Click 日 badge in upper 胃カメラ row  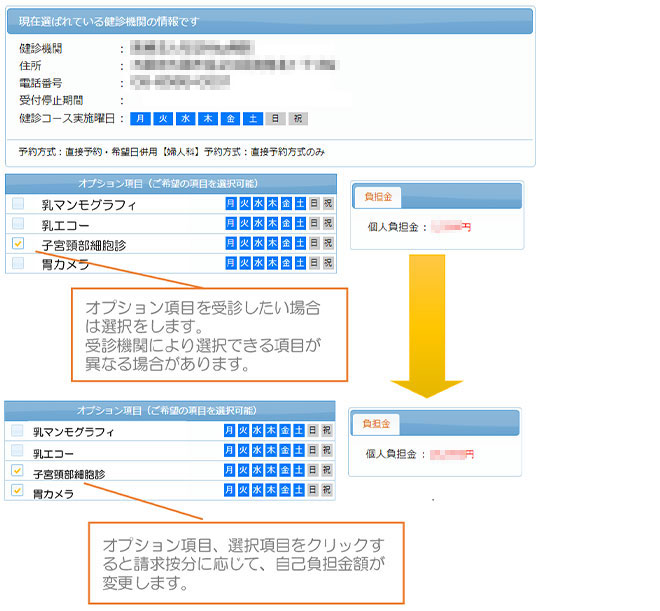314,263
